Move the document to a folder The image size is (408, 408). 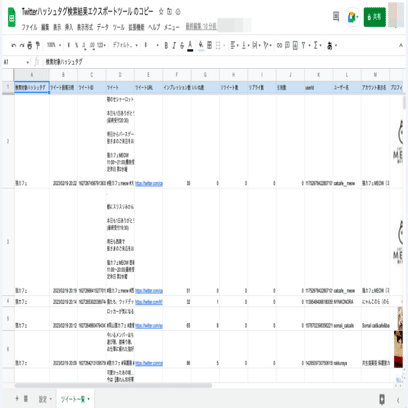169,12
